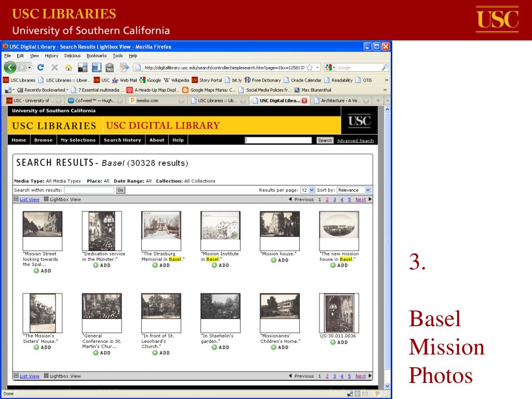
Task: Go to the browser Home icon
Action: [69, 68]
